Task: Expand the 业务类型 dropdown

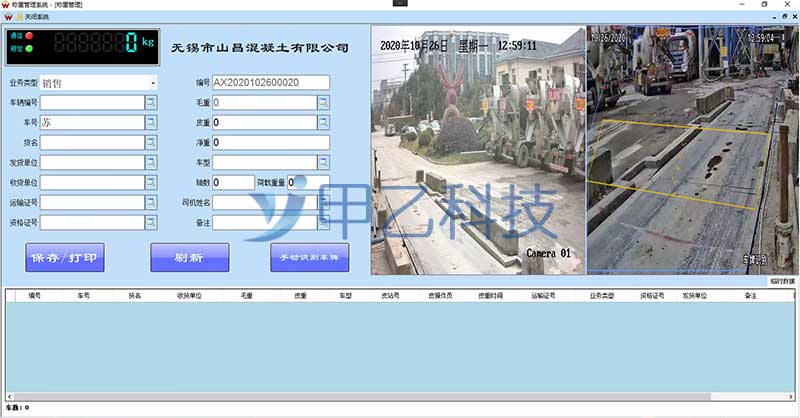Action: click(x=152, y=83)
